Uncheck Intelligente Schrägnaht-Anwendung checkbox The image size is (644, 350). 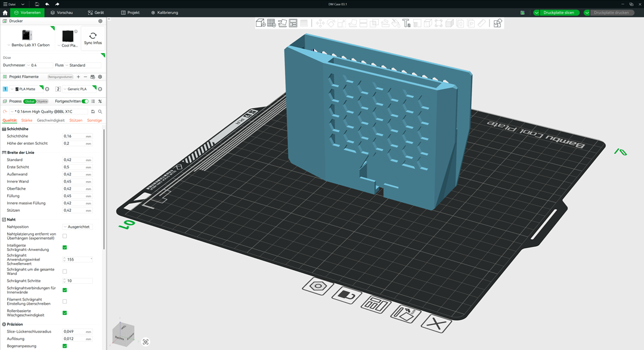click(64, 247)
